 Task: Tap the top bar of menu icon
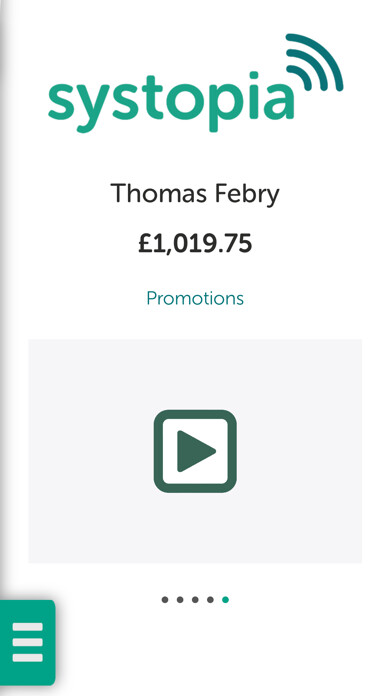(28, 627)
